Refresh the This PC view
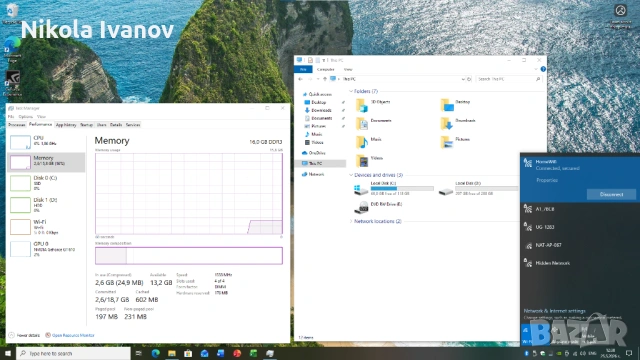The image size is (640, 360). tap(469, 79)
